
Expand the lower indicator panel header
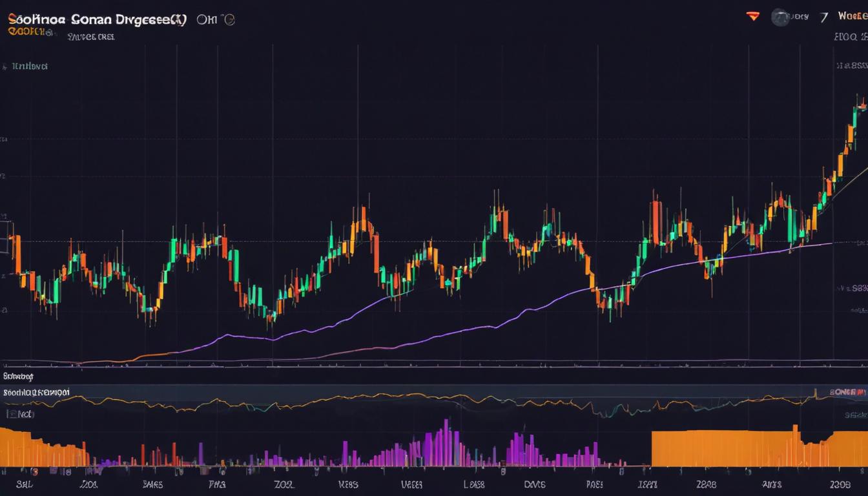tap(19, 377)
